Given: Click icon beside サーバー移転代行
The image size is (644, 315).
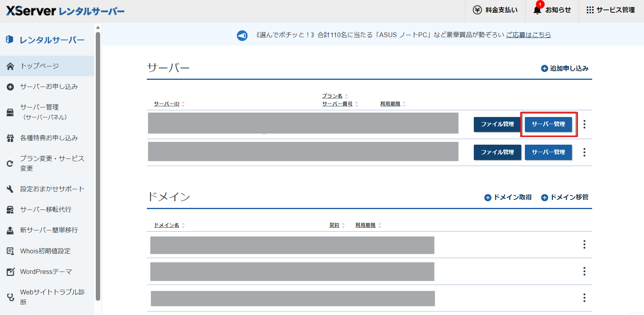Looking at the screenshot, I should pyautogui.click(x=10, y=209).
